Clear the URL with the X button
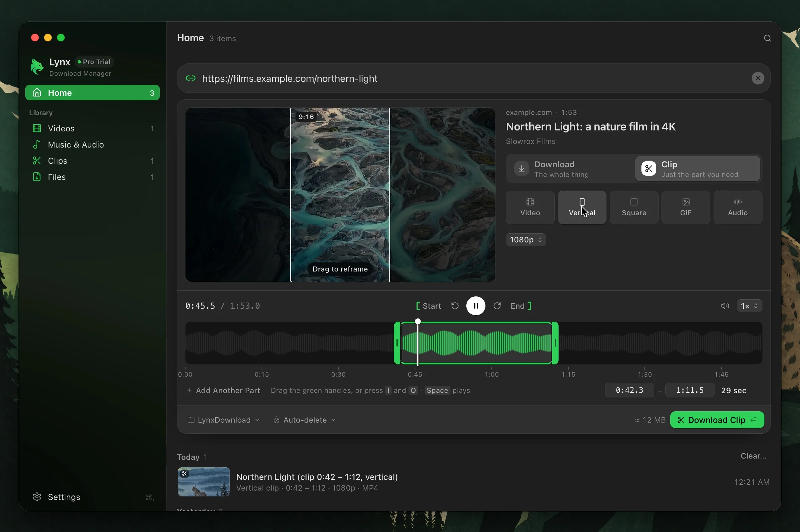This screenshot has height=532, width=800. click(758, 78)
